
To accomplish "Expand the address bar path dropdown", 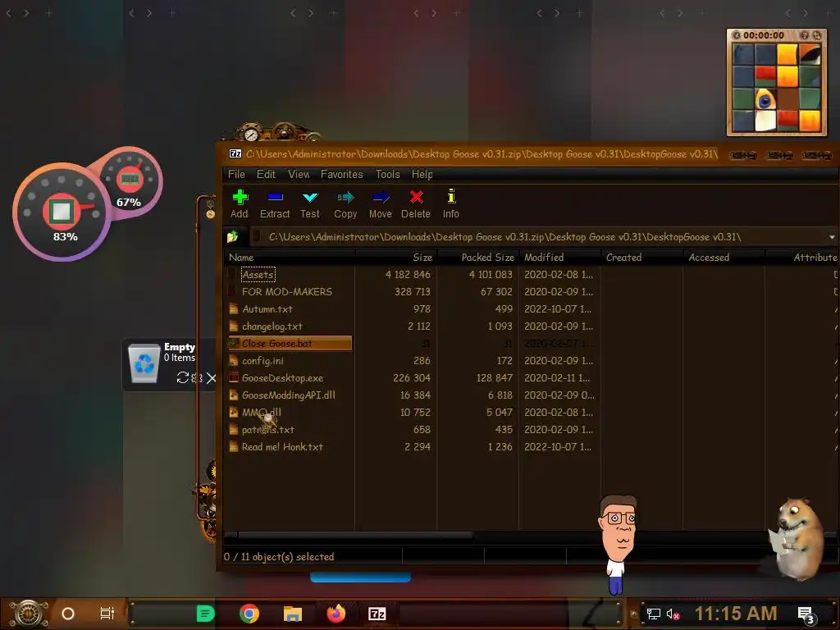I will (832, 237).
